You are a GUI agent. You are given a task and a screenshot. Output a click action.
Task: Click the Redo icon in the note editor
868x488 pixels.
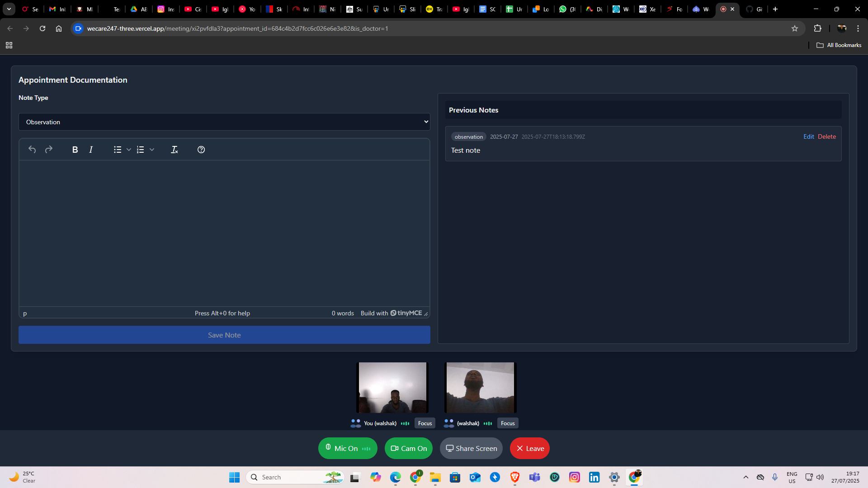pos(48,150)
